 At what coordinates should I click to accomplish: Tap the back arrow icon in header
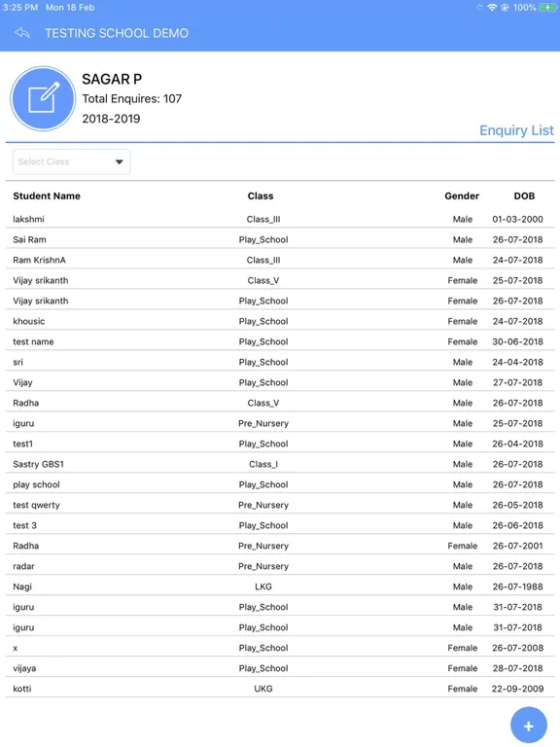click(22, 33)
